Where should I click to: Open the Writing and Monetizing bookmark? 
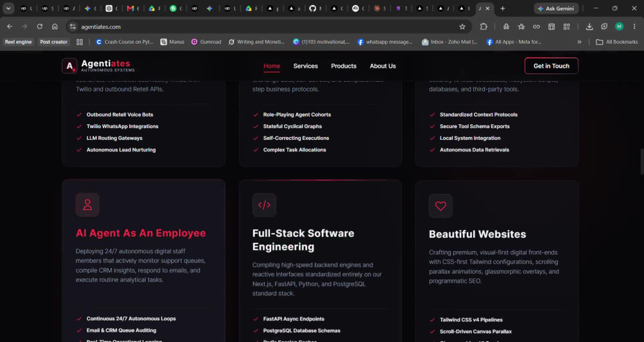(257, 42)
